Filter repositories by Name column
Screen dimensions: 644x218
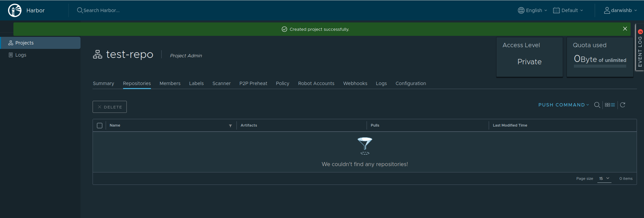230,126
